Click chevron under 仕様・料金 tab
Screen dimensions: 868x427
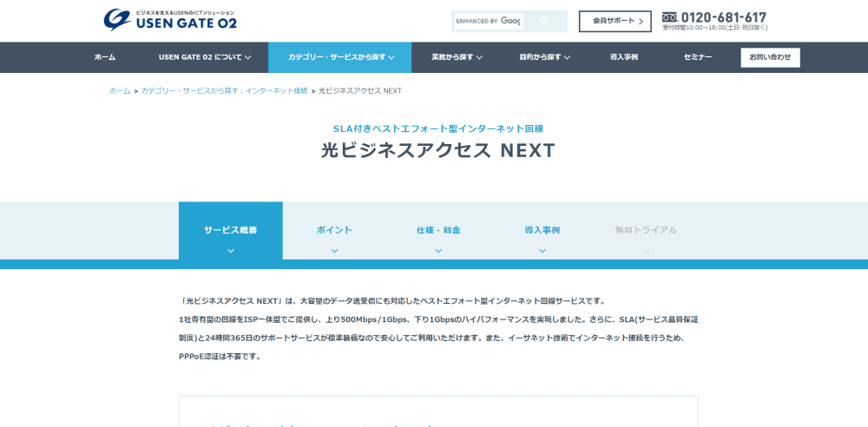tap(438, 251)
